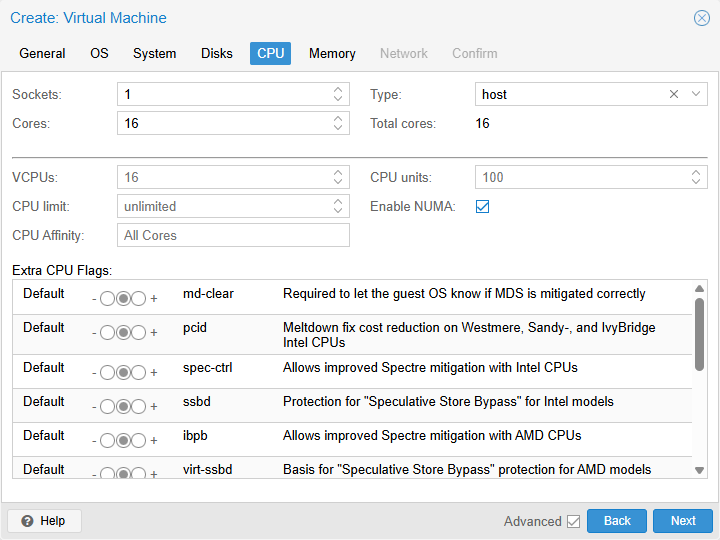Viewport: 720px width, 540px height.
Task: Set spec-ctrl flag on via right radio
Action: click(139, 373)
